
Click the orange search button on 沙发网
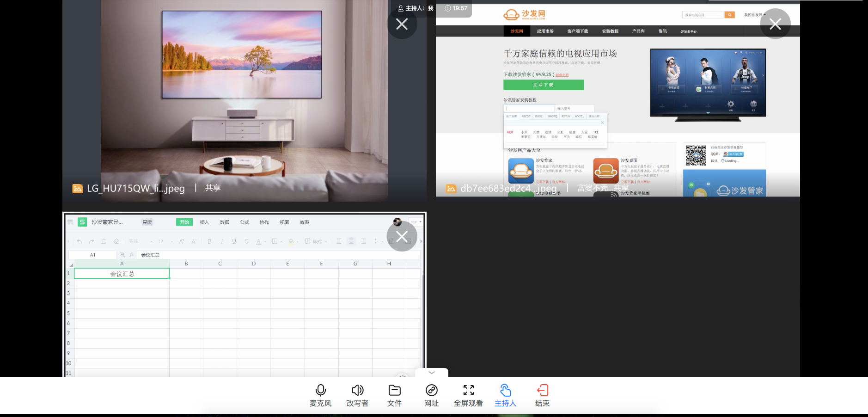(x=729, y=15)
